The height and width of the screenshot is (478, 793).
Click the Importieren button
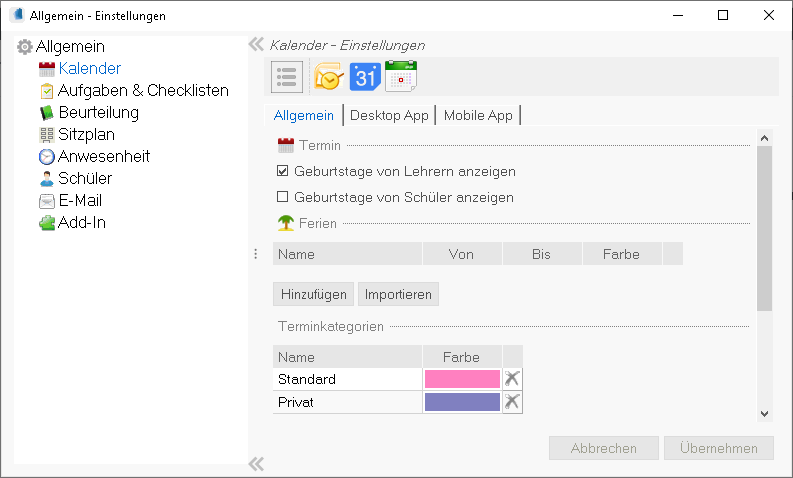(x=398, y=294)
